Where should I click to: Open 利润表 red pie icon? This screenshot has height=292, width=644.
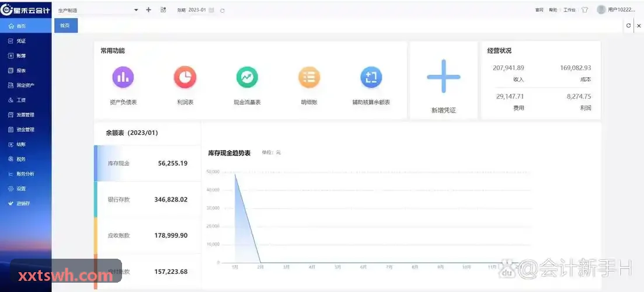point(185,77)
